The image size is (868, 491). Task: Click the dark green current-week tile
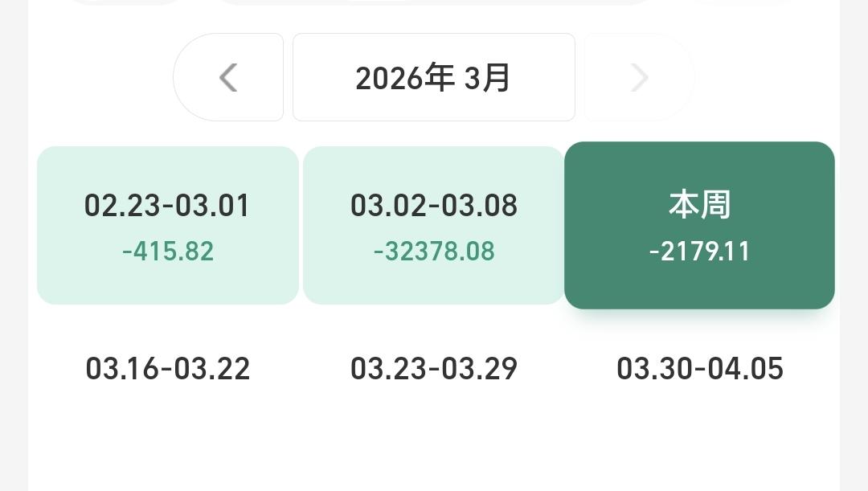click(x=699, y=225)
